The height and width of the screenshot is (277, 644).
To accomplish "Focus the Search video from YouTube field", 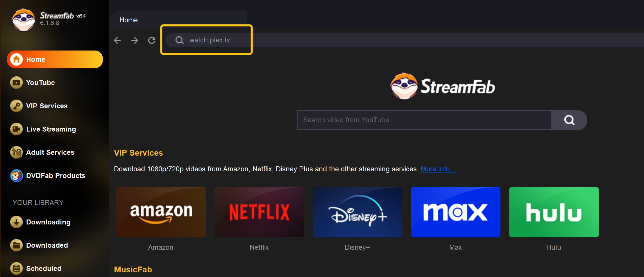I will pyautogui.click(x=424, y=120).
